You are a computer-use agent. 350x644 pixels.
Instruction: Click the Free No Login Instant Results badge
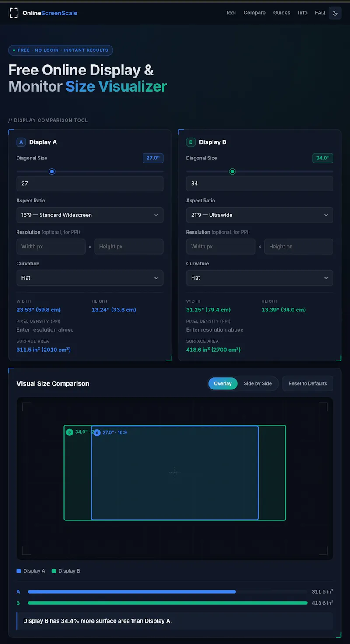[x=61, y=50]
